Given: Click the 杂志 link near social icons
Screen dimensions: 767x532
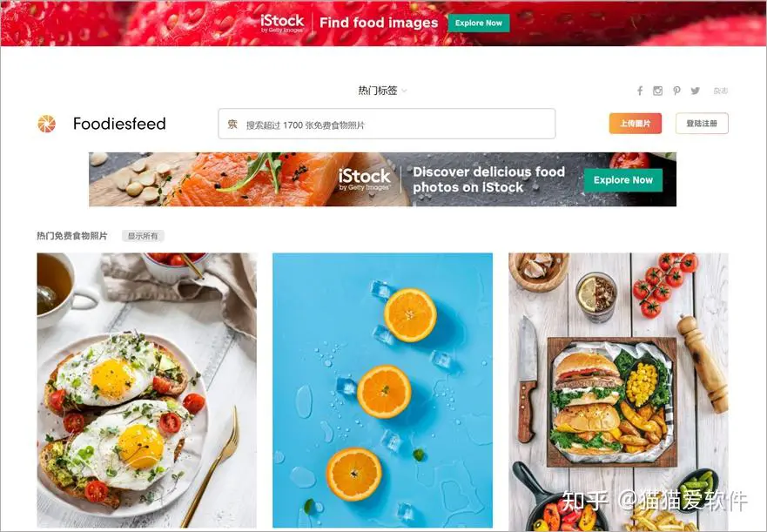Looking at the screenshot, I should 721,91.
